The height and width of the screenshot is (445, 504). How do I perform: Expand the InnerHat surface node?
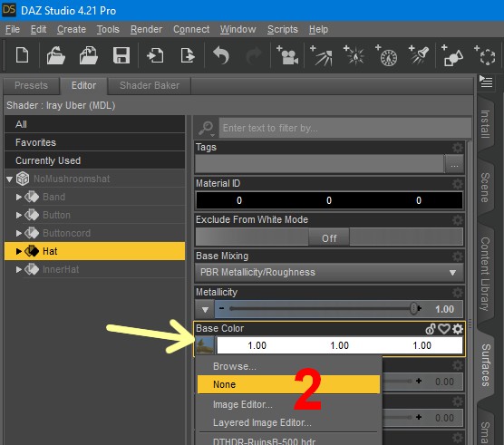[19, 269]
